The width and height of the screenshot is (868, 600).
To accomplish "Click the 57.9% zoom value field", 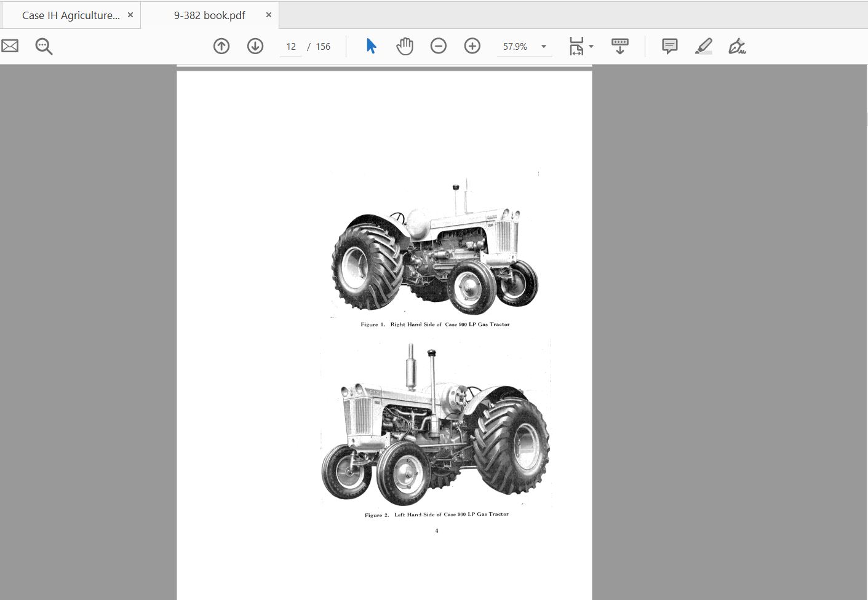I will click(x=516, y=47).
